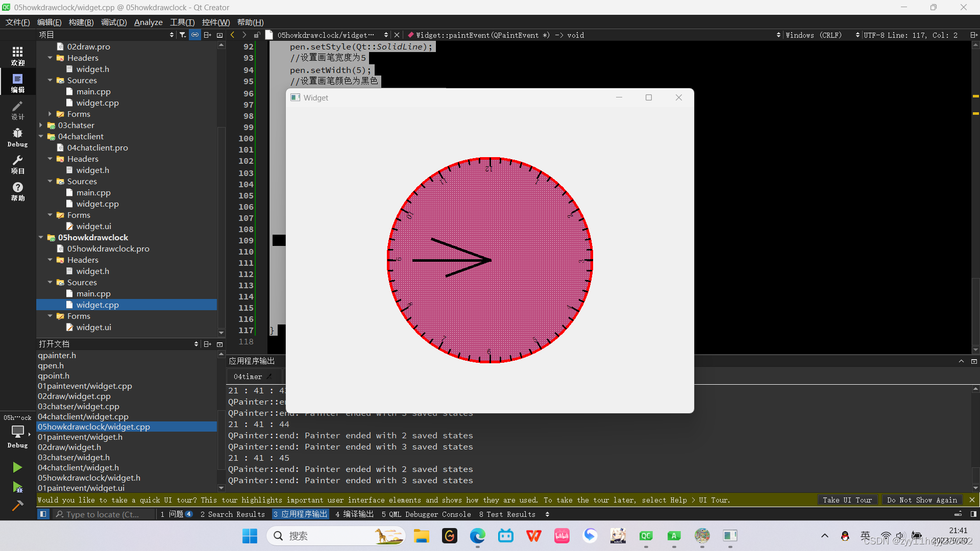Image resolution: width=980 pixels, height=551 pixels.
Task: Expand the 03chatser project node
Action: 41,125
